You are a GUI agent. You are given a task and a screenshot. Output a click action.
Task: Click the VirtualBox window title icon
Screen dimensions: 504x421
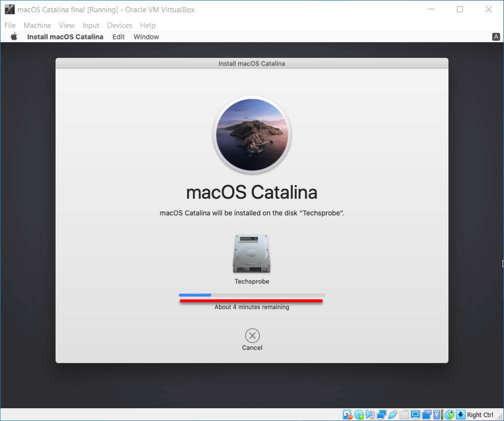pyautogui.click(x=10, y=10)
